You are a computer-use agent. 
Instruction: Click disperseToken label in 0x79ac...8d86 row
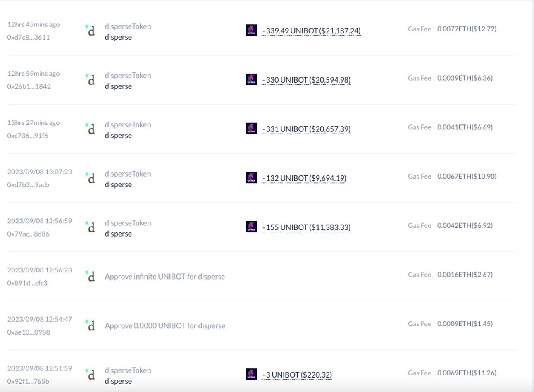point(128,223)
